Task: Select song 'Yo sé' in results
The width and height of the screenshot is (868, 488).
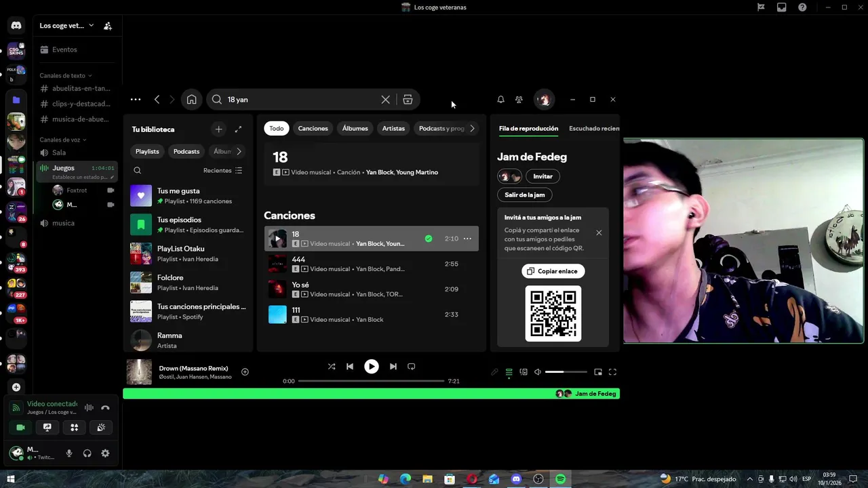Action: tap(371, 289)
